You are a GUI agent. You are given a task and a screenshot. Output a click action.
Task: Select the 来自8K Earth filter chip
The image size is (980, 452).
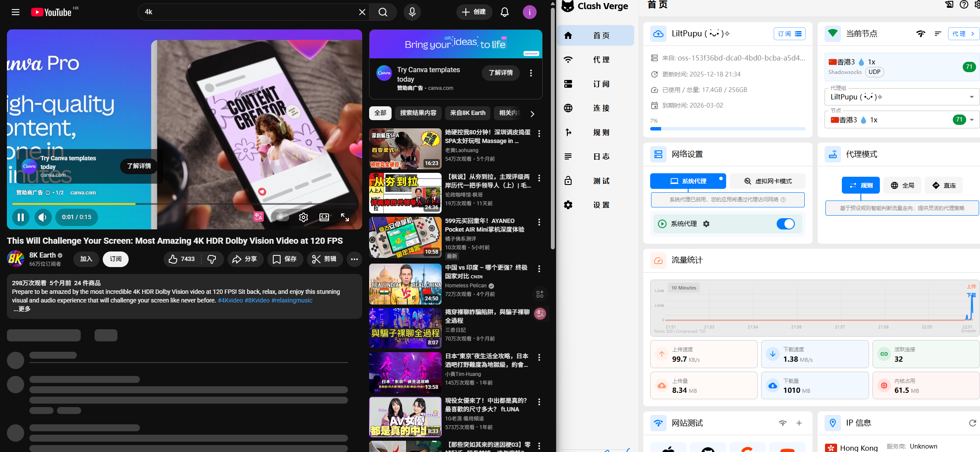coord(468,113)
